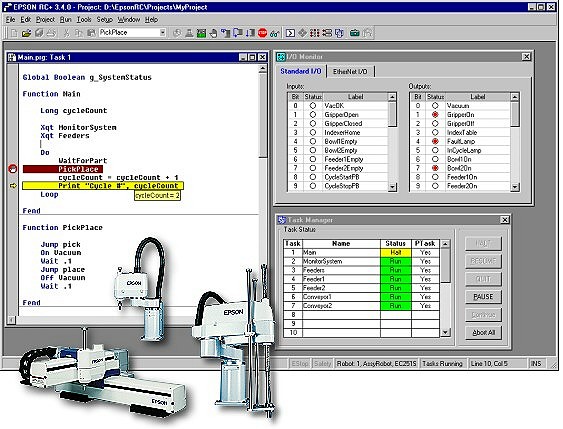Click the IndexerHome input label

tap(342, 132)
